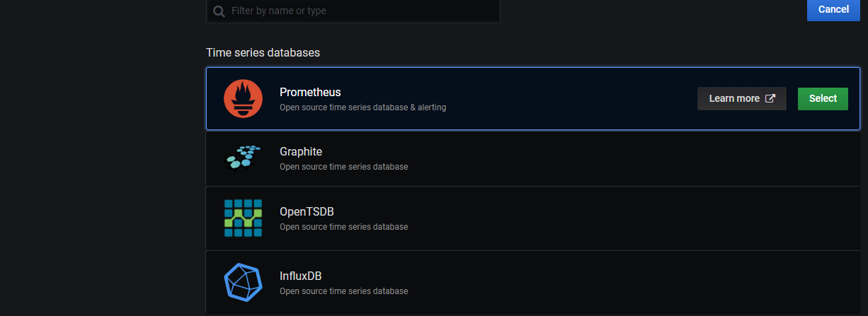
Task: Click the magnifier search icon
Action: pos(219,11)
